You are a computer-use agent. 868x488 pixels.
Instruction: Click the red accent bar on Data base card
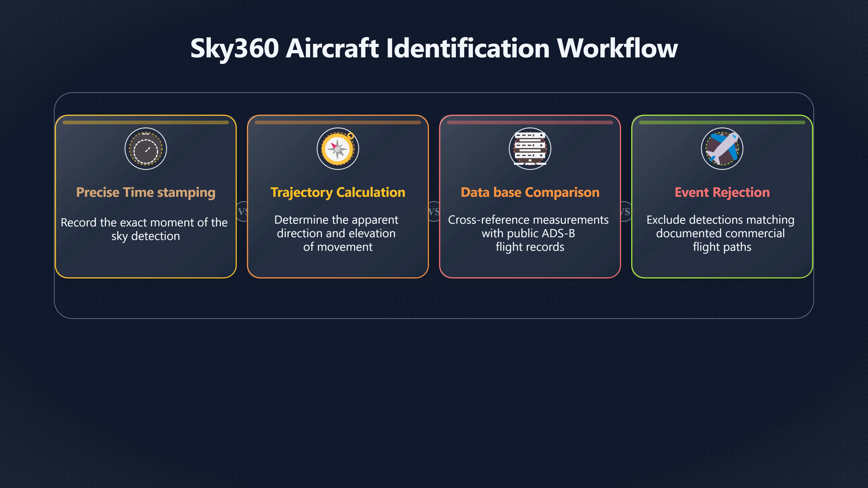click(530, 123)
